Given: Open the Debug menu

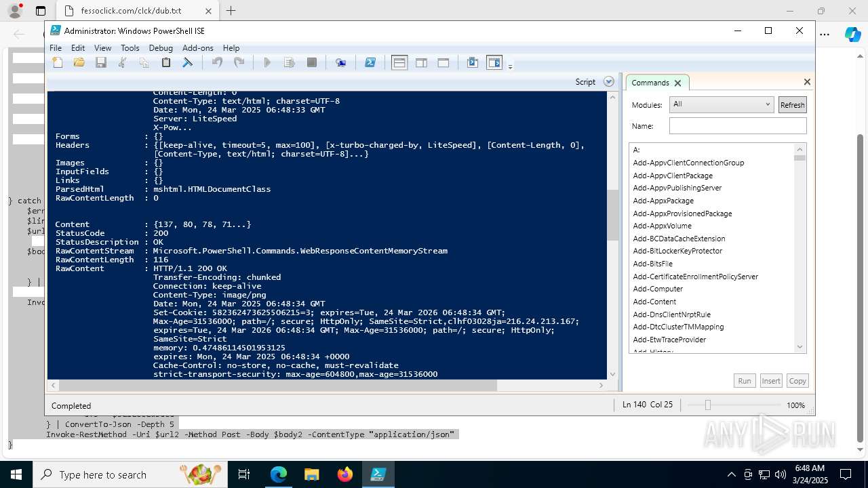Looking at the screenshot, I should point(161,48).
